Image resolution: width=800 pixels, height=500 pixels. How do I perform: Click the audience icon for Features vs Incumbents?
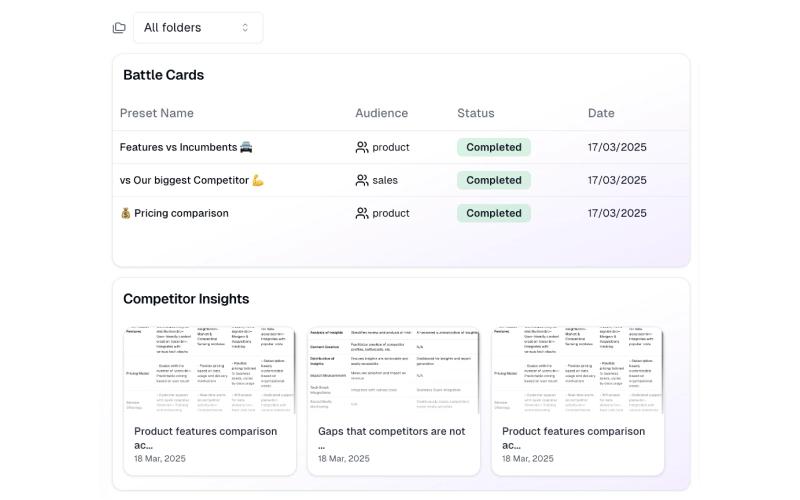[x=362, y=147]
